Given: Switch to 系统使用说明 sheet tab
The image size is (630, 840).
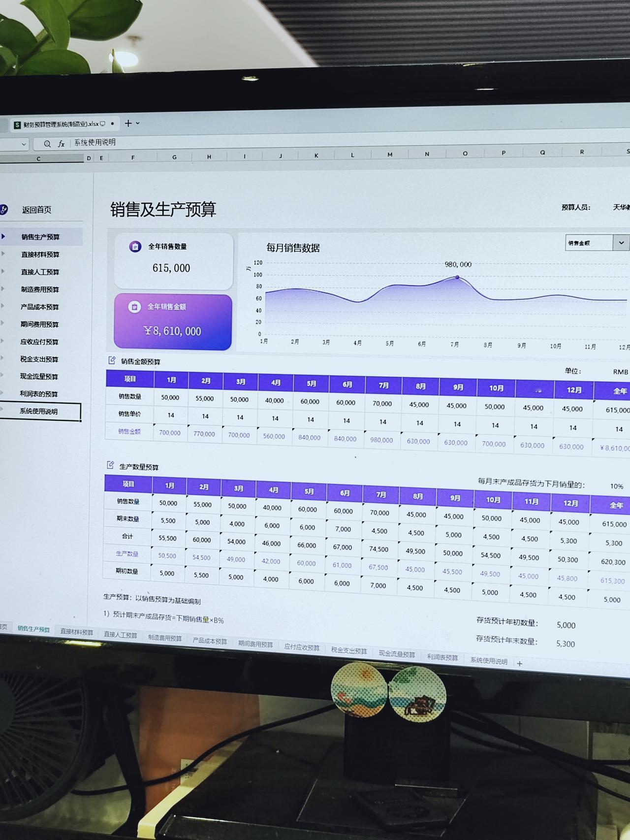Looking at the screenshot, I should coord(489,661).
